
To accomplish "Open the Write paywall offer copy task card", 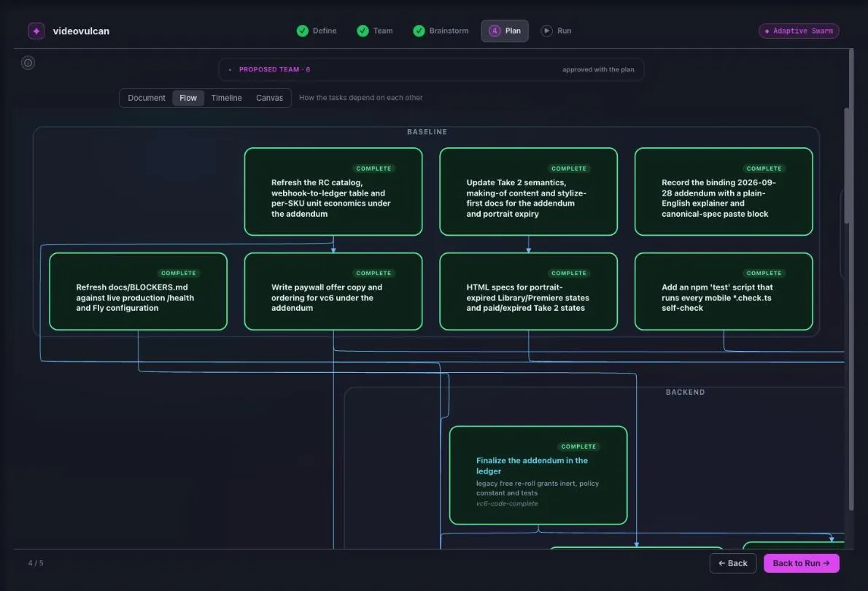I will [x=333, y=291].
